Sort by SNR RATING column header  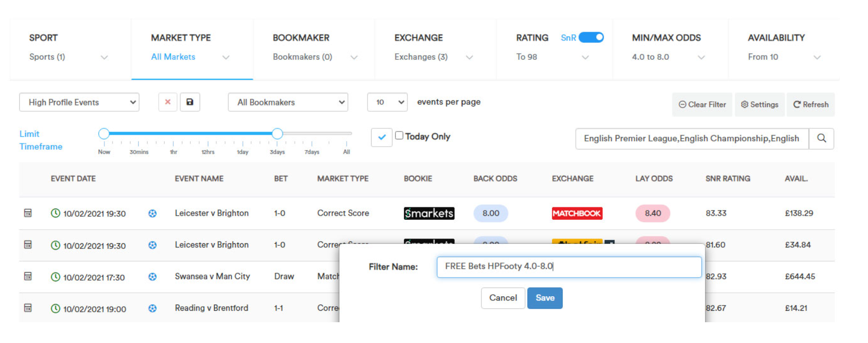click(728, 179)
